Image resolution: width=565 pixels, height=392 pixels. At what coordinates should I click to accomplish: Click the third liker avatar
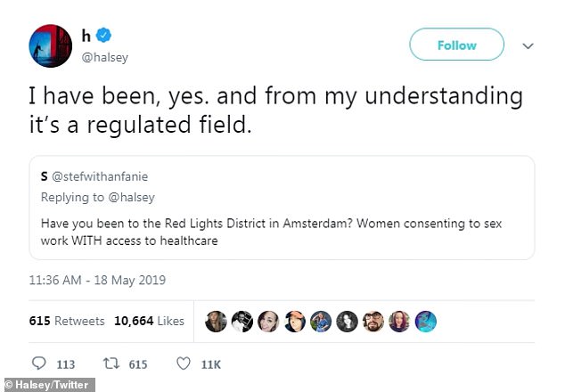pyautogui.click(x=269, y=321)
